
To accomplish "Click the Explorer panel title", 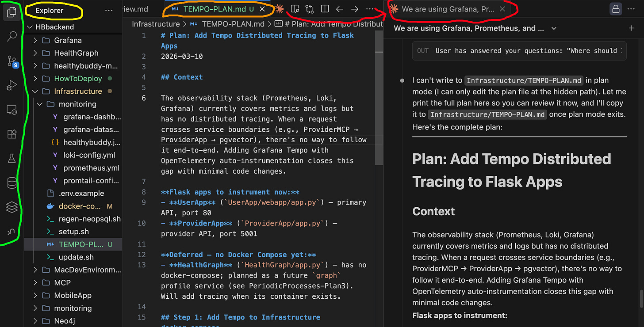I will [x=50, y=10].
